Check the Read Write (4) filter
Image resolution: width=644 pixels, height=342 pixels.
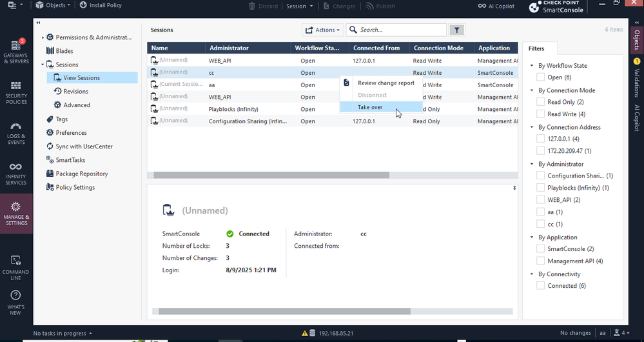tap(540, 114)
